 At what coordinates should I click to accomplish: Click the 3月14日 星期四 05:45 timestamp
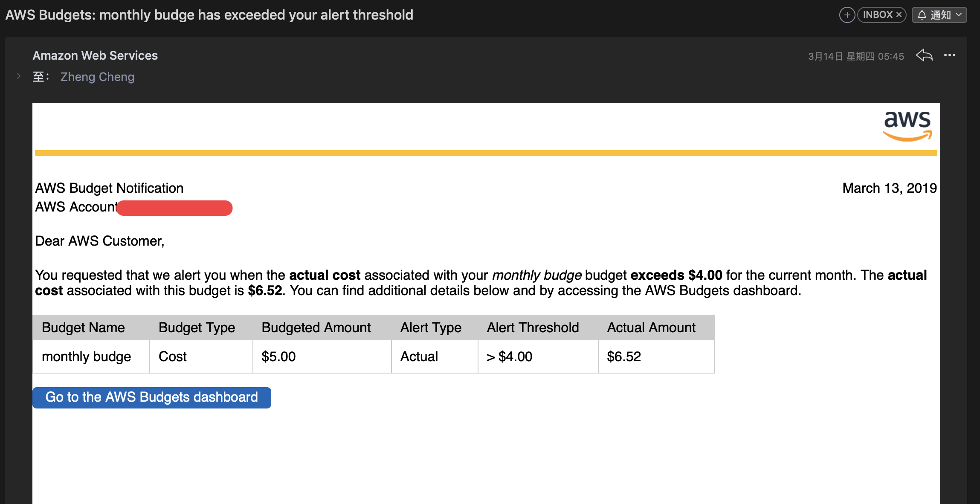[856, 56]
